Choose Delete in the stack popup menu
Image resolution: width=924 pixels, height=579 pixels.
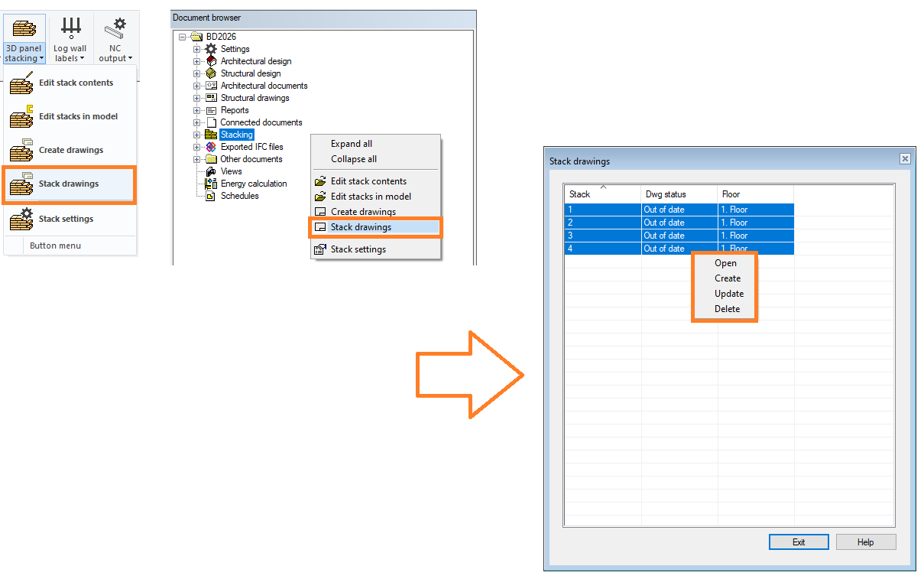(x=727, y=309)
